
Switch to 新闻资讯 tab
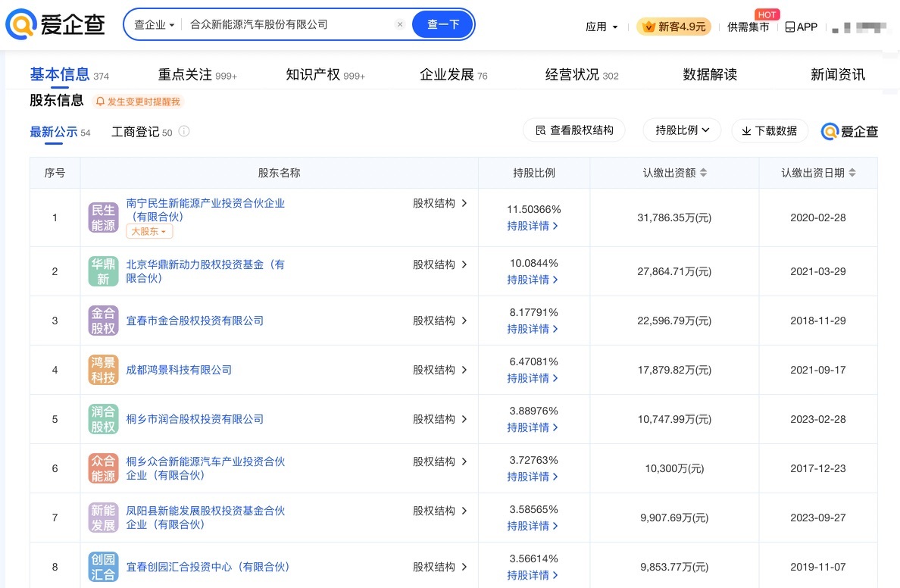click(x=838, y=75)
